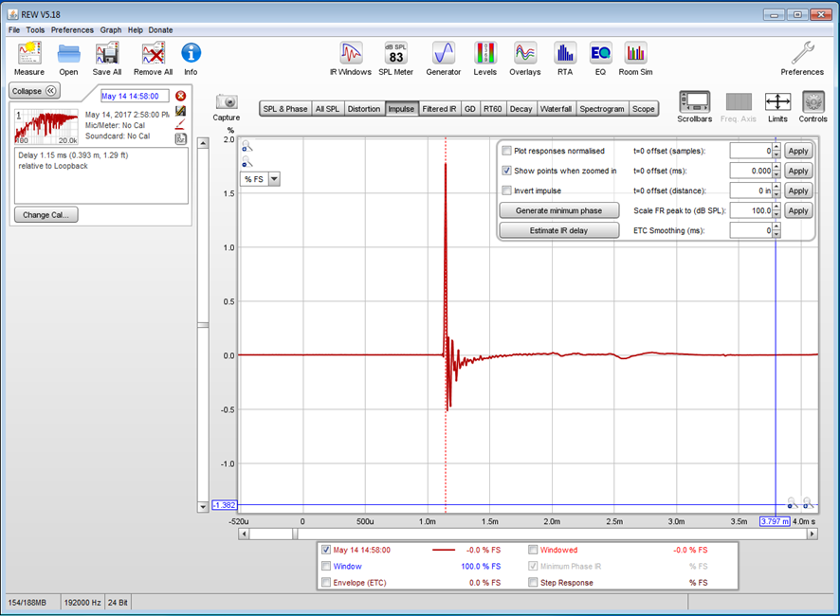
Task: Open the Tools menu
Action: click(35, 30)
